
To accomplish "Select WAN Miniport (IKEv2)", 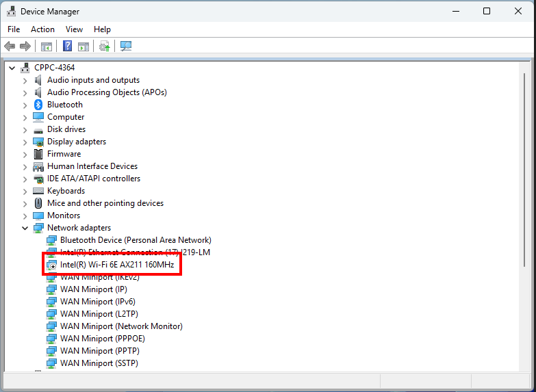I will 100,277.
